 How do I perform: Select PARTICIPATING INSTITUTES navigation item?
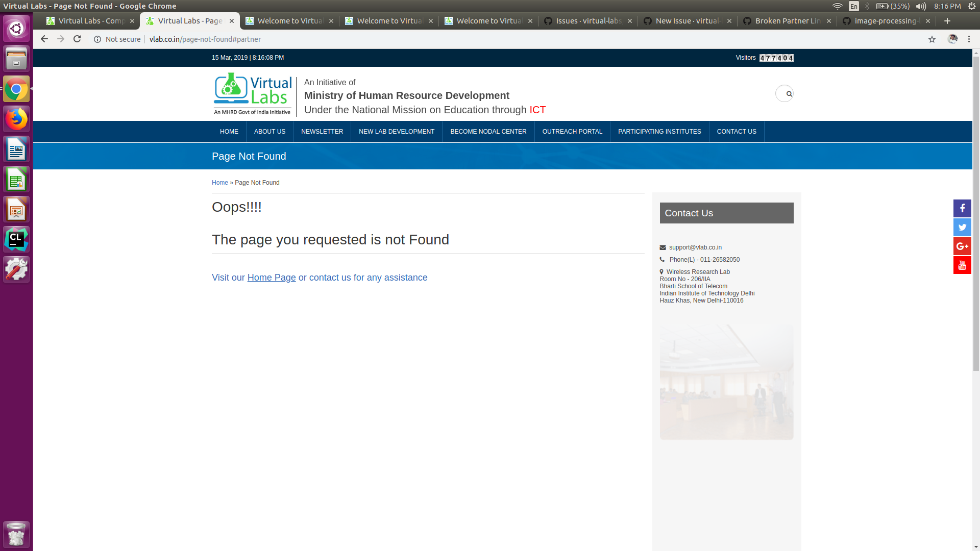[659, 131]
